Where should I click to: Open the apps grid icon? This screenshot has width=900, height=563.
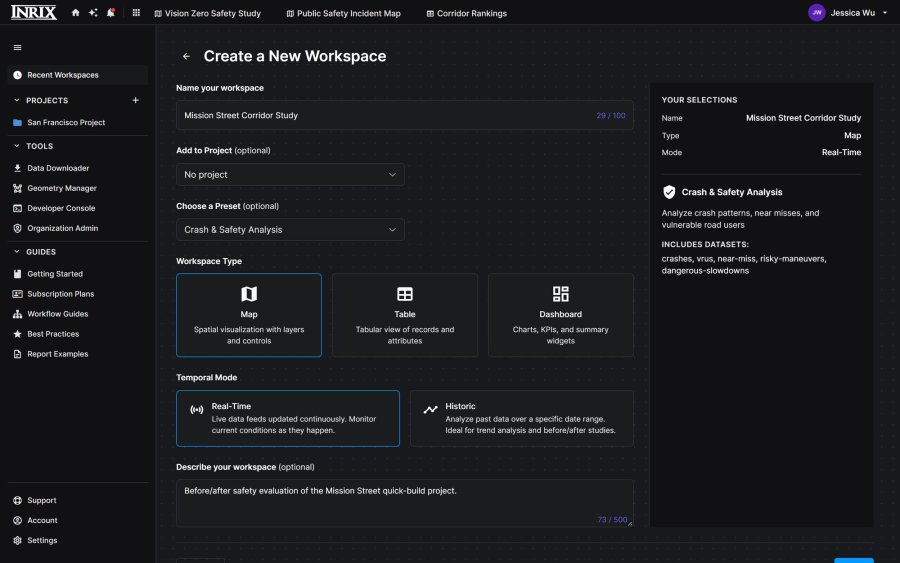pos(136,13)
